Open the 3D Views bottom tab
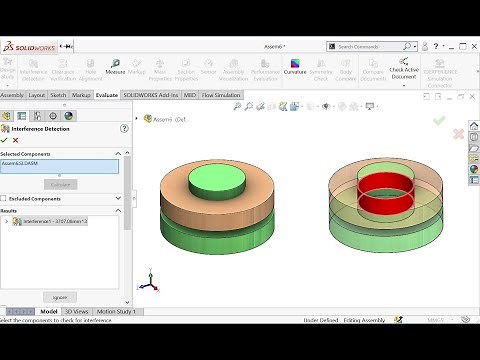The height and width of the screenshot is (360, 480). pyautogui.click(x=76, y=311)
